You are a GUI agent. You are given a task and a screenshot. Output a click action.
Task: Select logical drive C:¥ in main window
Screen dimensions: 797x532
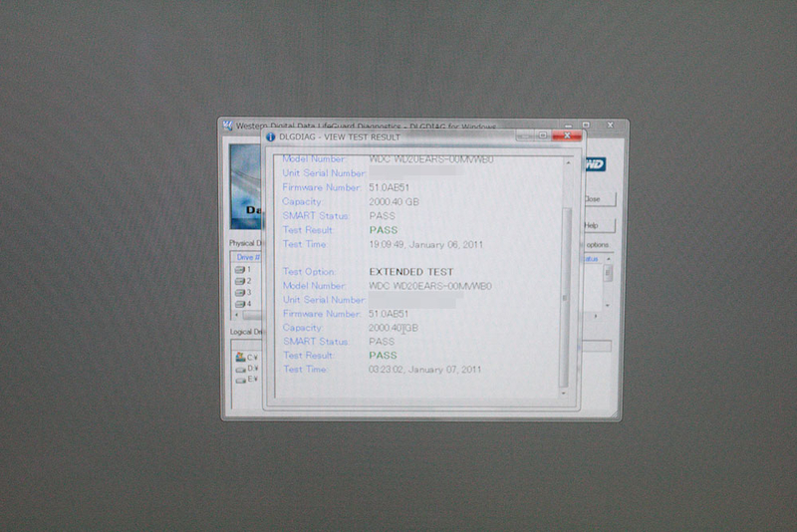pos(247,358)
